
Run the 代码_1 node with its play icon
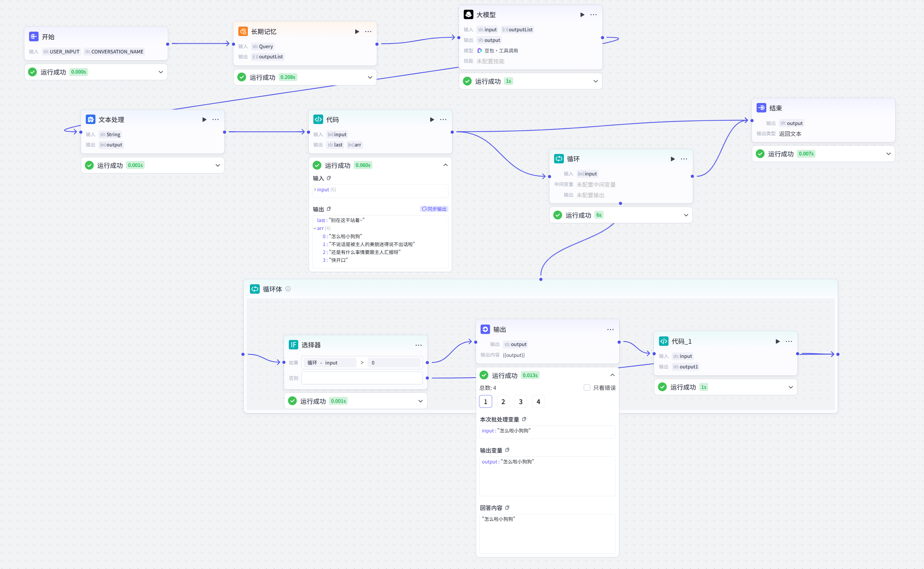[x=777, y=341]
